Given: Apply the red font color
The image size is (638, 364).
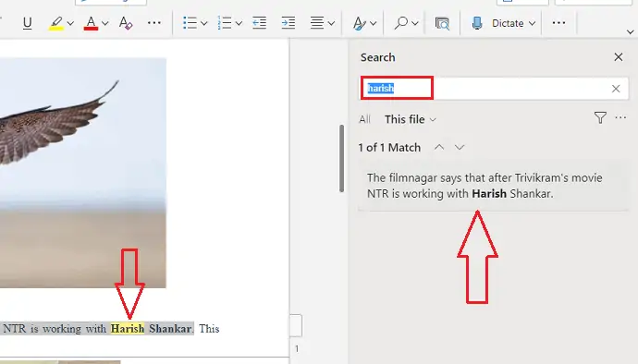Looking at the screenshot, I should [92, 23].
